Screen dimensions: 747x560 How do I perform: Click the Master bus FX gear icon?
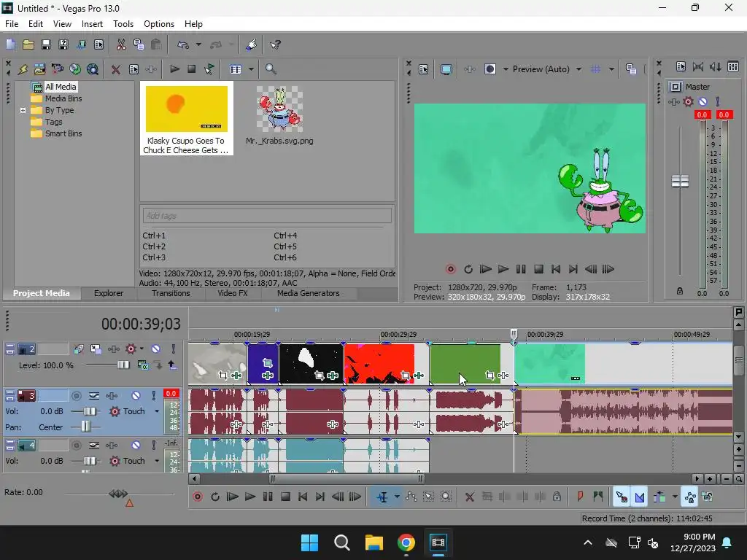pyautogui.click(x=688, y=101)
